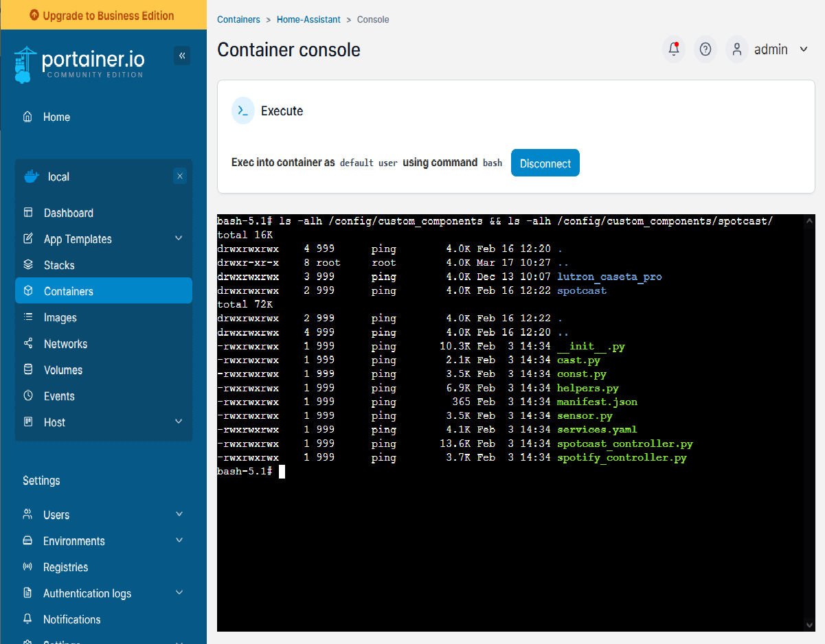The image size is (825, 644).
Task: Open the help question mark icon
Action: click(x=705, y=49)
